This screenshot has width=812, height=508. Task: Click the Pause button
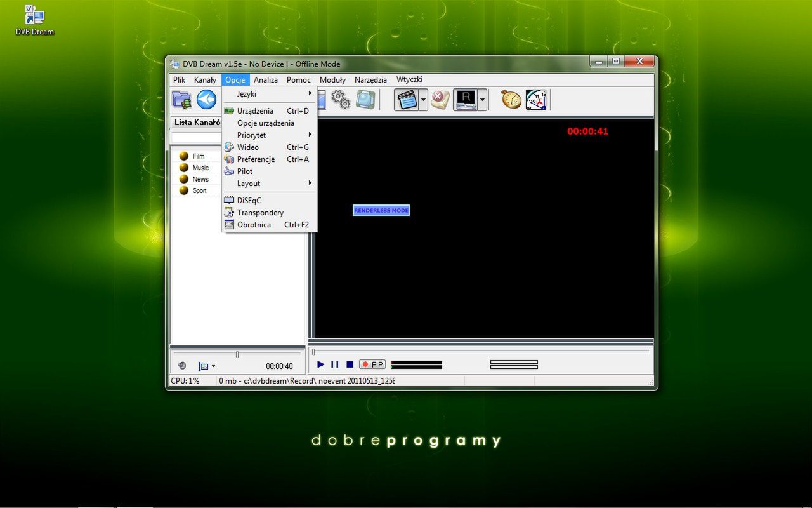tap(335, 364)
